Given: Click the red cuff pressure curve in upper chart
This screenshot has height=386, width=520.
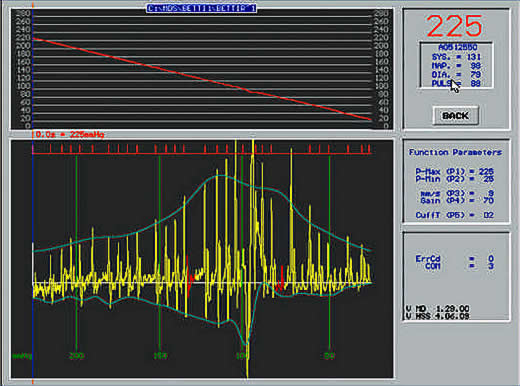Looking at the screenshot, I should tap(202, 79).
